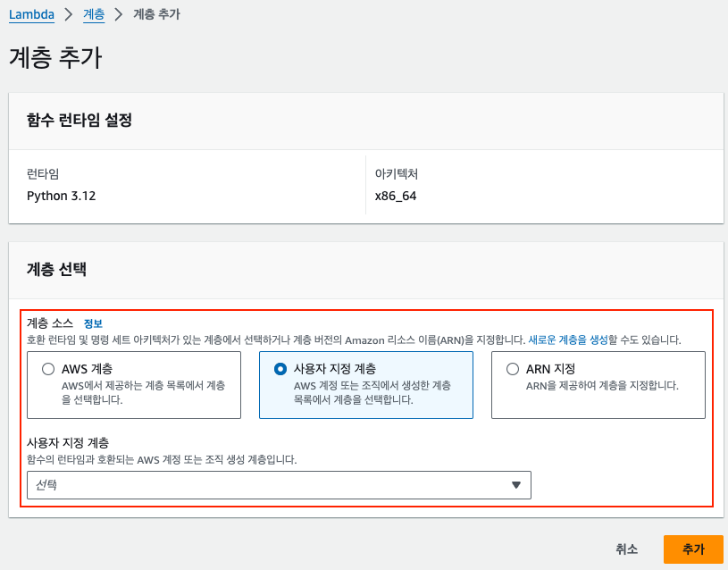
Task: Open the 사용자 지정 계층 선택 dropdown
Action: pos(279,485)
